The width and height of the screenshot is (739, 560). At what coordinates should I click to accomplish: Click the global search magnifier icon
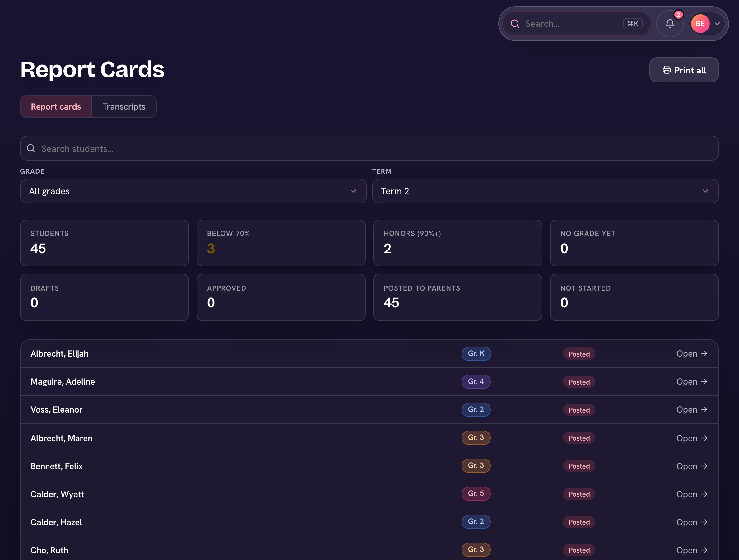515,24
